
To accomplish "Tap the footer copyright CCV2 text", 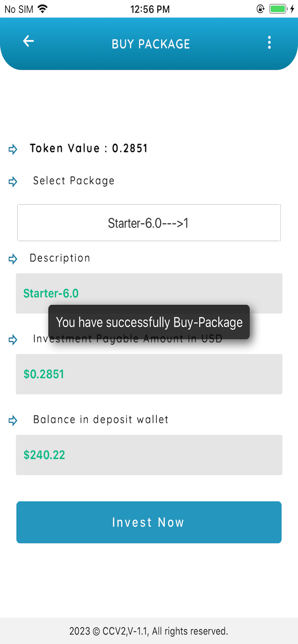I will point(149,631).
